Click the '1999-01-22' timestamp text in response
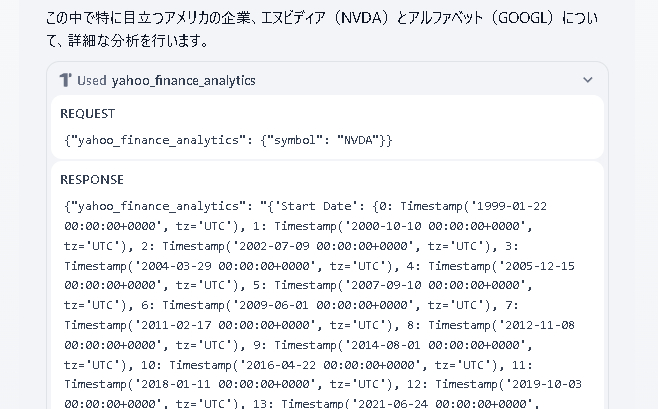The image size is (658, 409). coord(512,206)
